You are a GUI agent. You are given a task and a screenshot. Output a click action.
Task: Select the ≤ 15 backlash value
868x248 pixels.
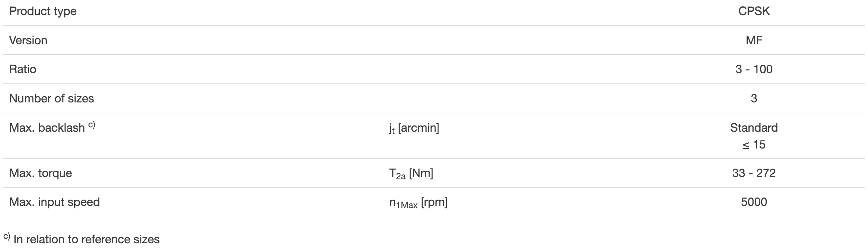pos(754,144)
